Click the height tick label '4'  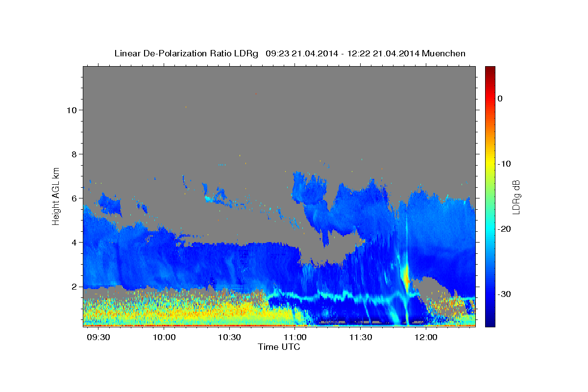(x=74, y=242)
